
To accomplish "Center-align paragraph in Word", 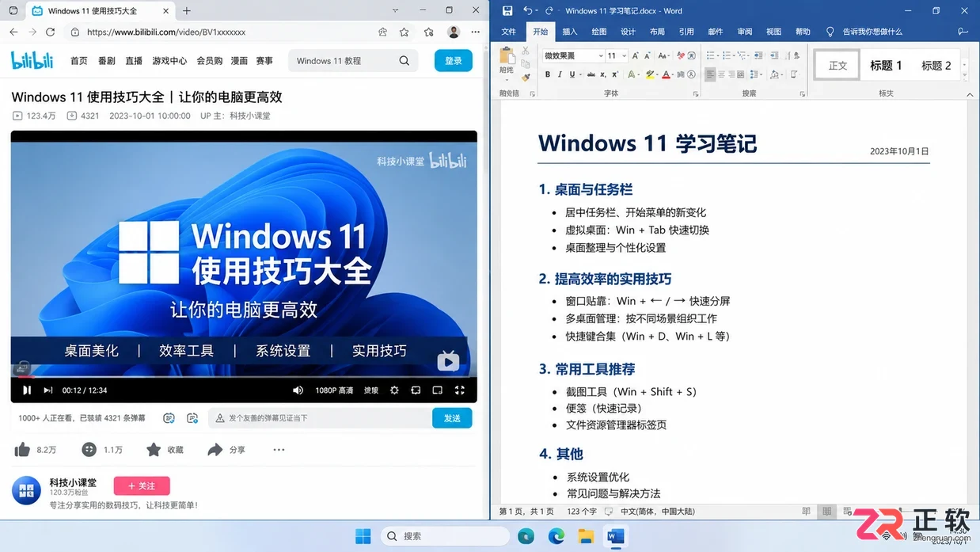I will (x=723, y=74).
